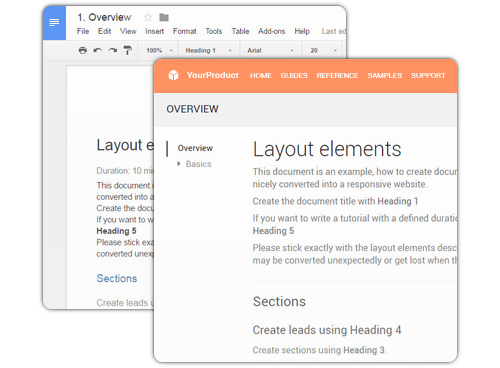Click the Sections heading on the website
500x368 pixels.
(x=279, y=301)
